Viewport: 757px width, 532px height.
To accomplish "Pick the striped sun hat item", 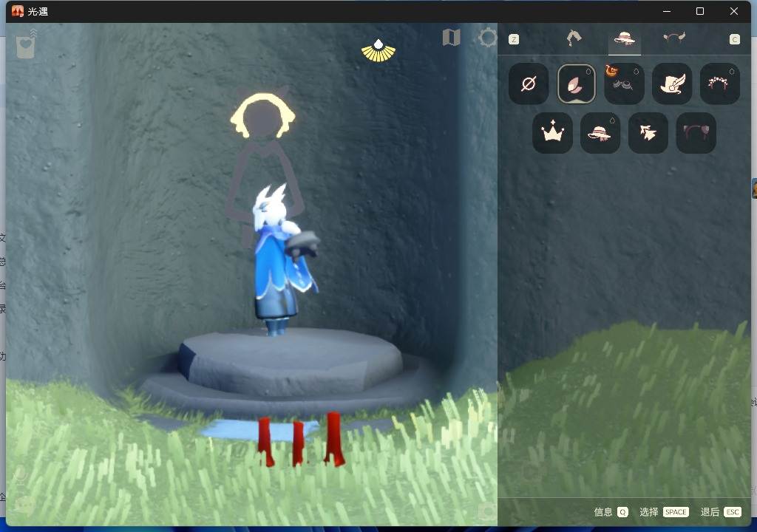I will click(x=600, y=133).
